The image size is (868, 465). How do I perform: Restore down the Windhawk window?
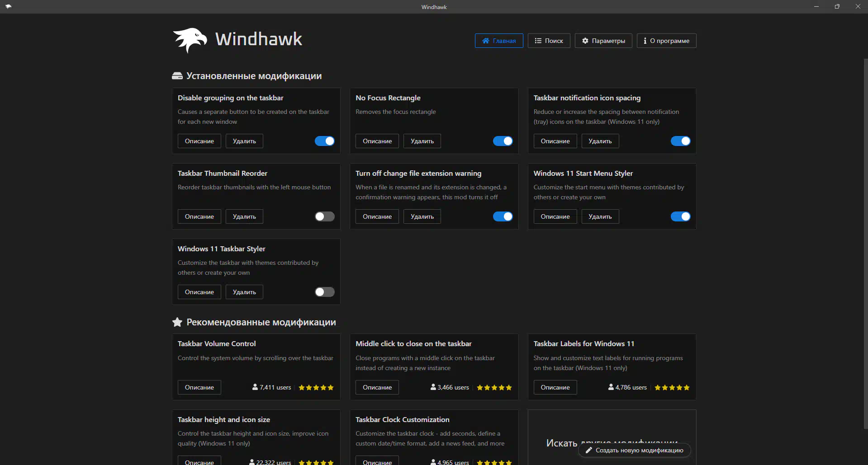(837, 6)
